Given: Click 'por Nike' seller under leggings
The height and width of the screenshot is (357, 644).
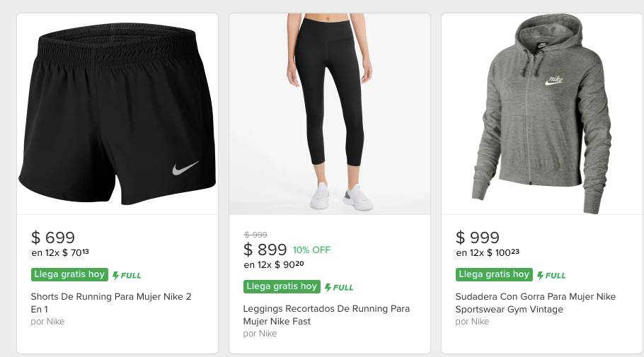Looking at the screenshot, I should pos(260,334).
